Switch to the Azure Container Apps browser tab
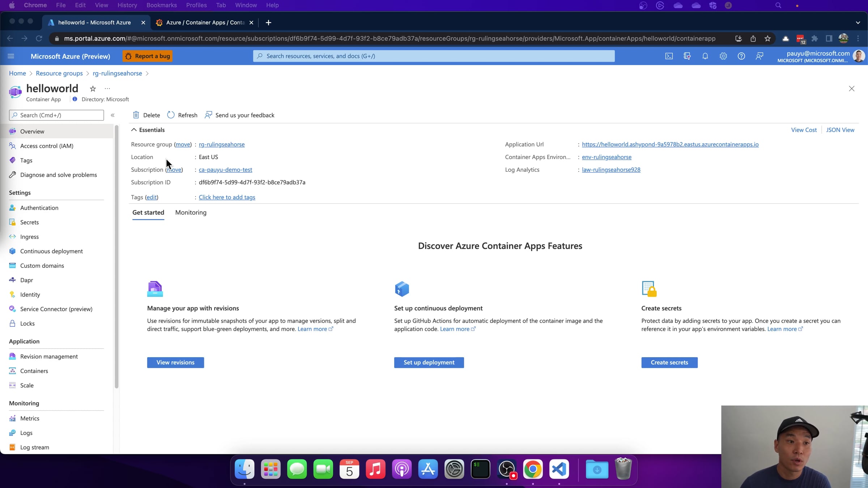 tap(205, 22)
